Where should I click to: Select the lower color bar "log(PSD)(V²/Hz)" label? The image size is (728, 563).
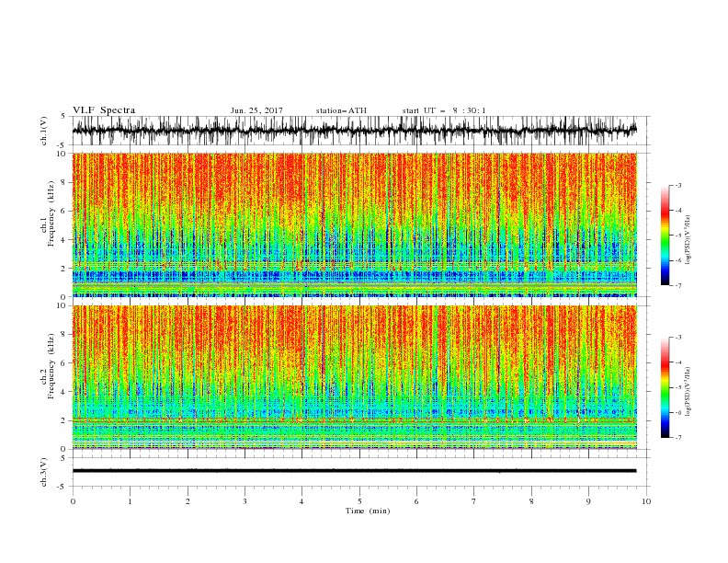point(688,392)
